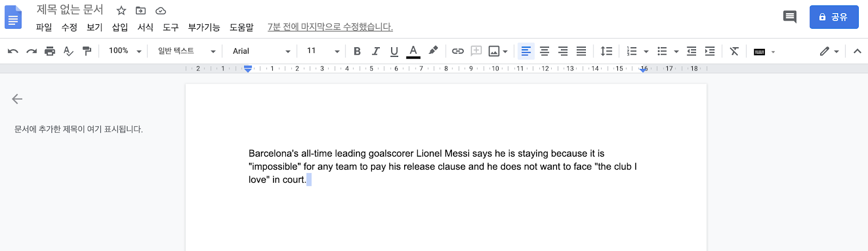
Task: Open the 삽입 menu
Action: click(120, 27)
